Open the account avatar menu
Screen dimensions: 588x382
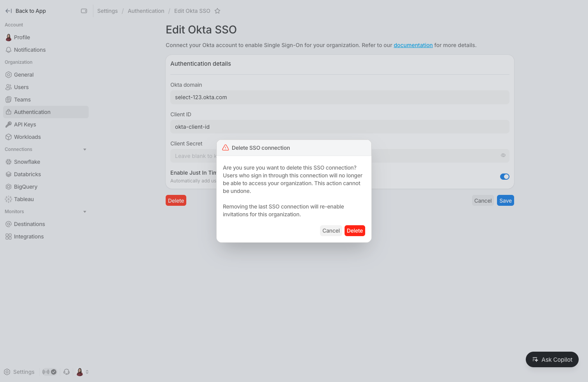tap(80, 372)
